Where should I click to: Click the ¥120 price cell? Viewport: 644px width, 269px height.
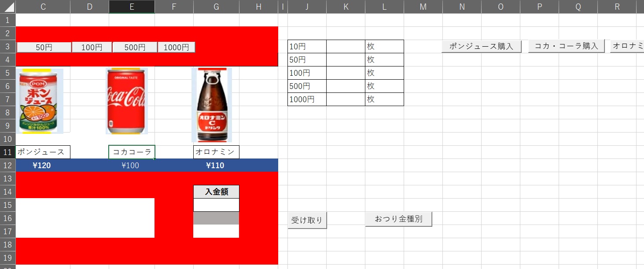click(42, 166)
